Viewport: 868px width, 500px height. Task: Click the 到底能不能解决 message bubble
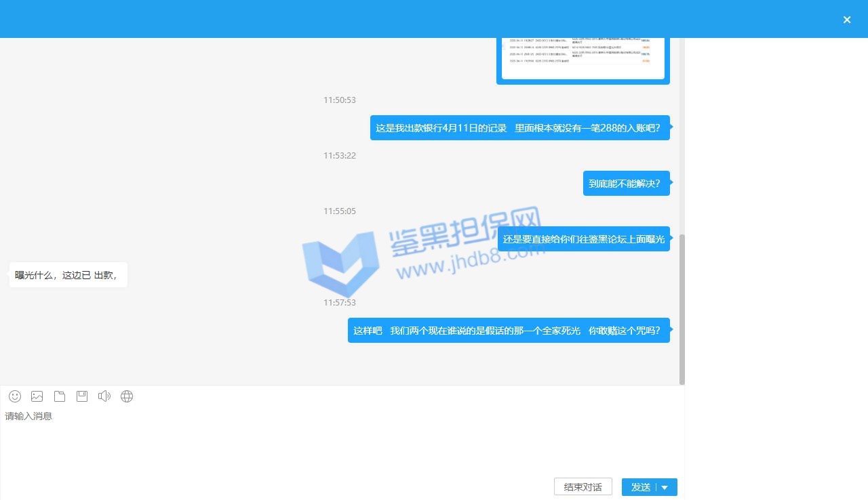pos(625,184)
